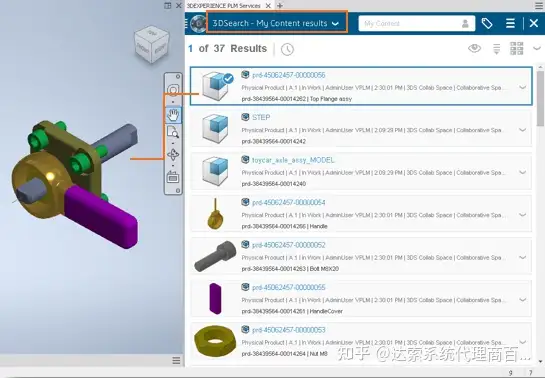The width and height of the screenshot is (545, 378).
Task: Close the 3DSearch results panel
Action: (x=534, y=24)
